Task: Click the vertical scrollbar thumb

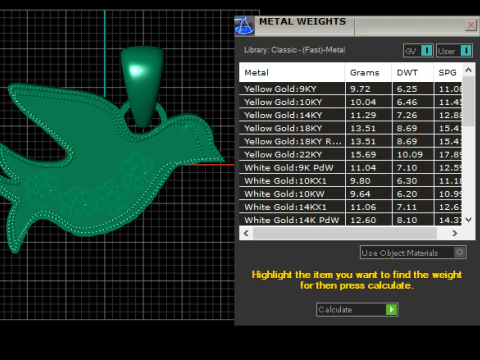Action: pyautogui.click(x=468, y=101)
